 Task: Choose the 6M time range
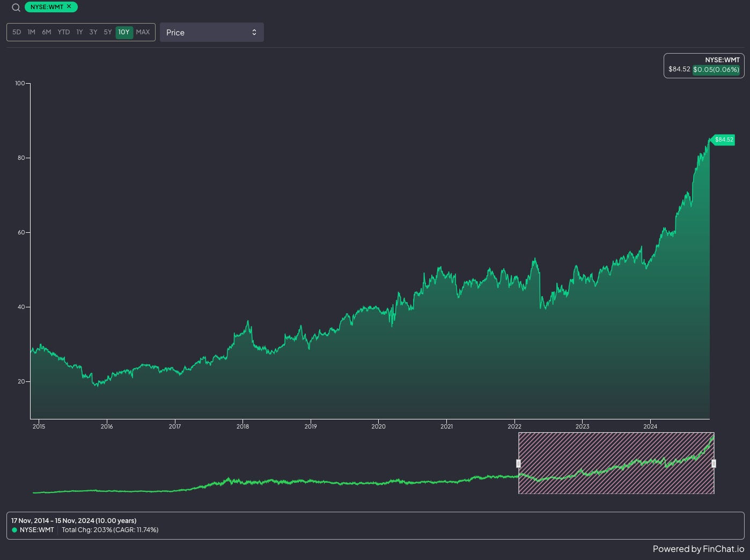pyautogui.click(x=47, y=32)
